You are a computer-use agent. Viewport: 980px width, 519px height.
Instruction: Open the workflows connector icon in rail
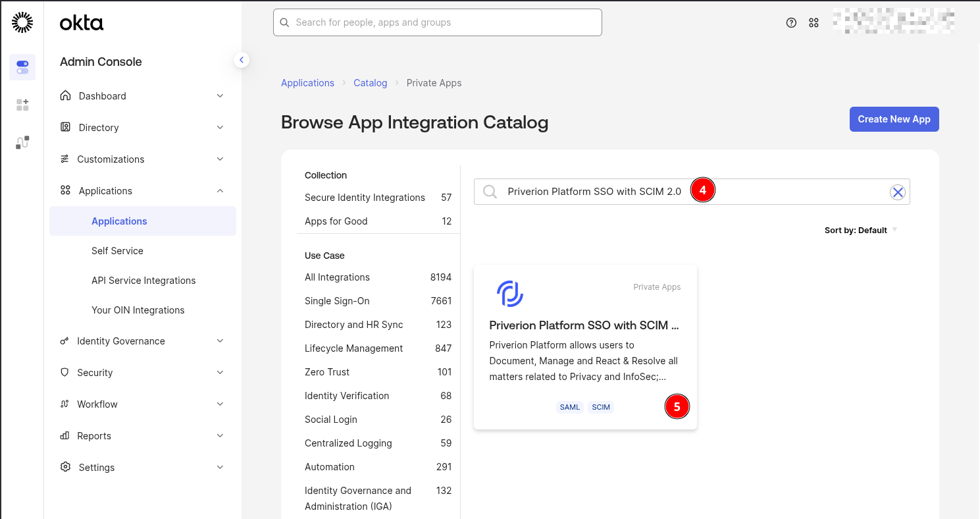[x=22, y=142]
